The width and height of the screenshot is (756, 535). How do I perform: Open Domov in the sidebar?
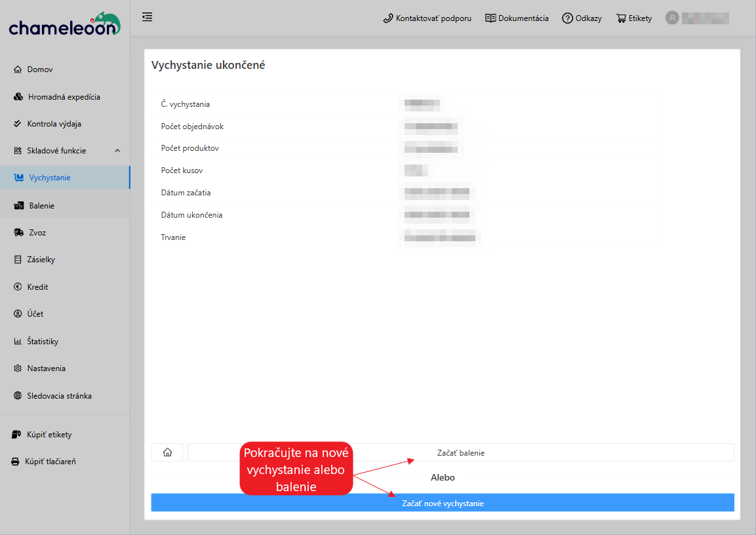coord(40,69)
